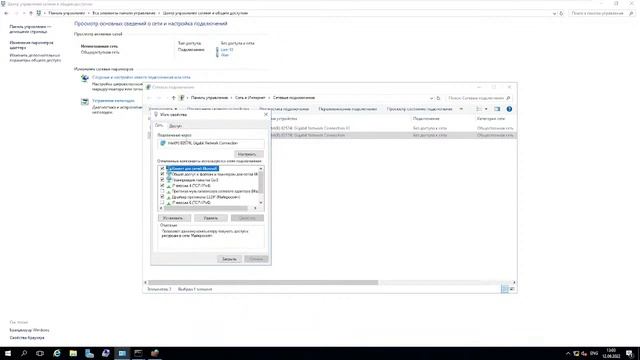Open Брандмауэр Windows link

(x=29, y=330)
